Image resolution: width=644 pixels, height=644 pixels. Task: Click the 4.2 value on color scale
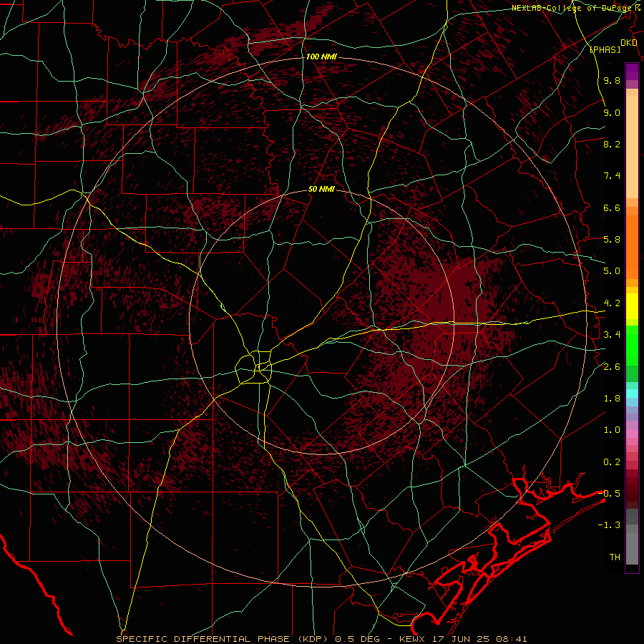[612, 303]
